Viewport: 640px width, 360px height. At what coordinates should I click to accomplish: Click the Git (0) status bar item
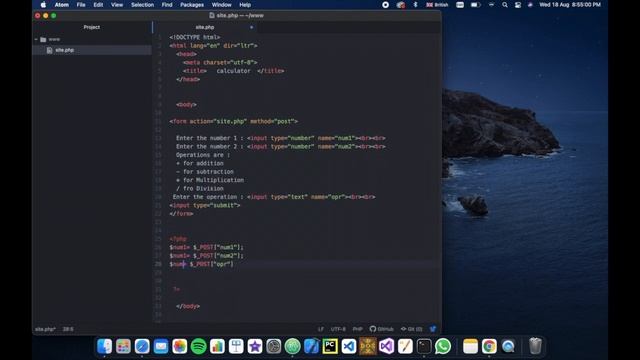click(411, 329)
